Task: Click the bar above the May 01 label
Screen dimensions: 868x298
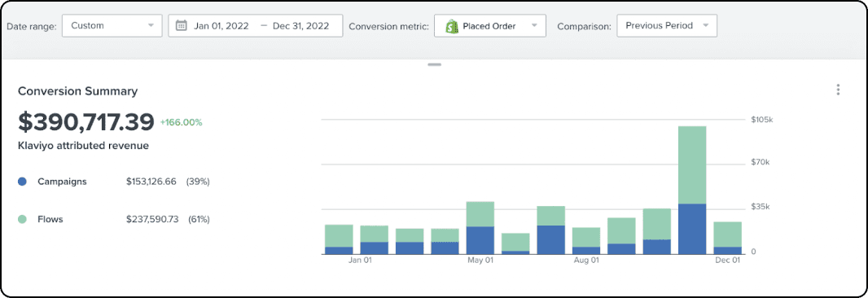Action: pos(480,228)
